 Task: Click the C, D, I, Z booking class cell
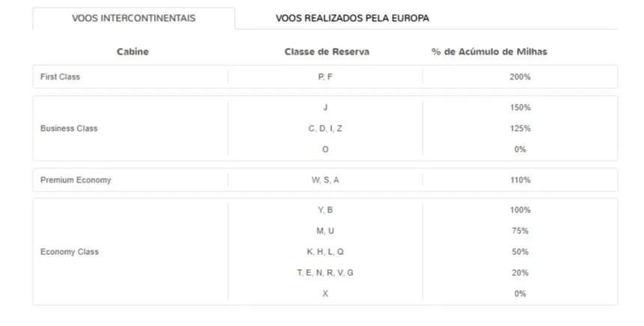point(325,129)
